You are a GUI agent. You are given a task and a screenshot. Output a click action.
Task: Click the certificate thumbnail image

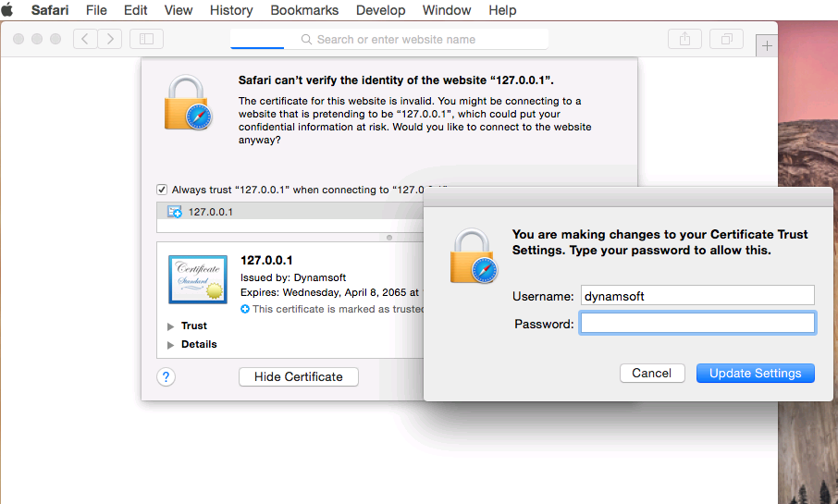point(198,279)
